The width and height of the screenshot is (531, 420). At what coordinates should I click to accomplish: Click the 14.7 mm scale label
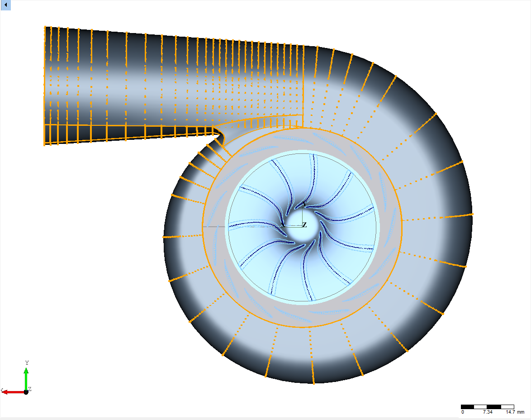click(515, 412)
